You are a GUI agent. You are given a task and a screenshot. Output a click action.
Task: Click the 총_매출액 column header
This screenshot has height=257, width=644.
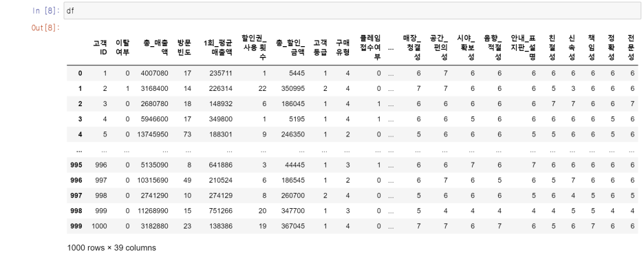(155, 48)
